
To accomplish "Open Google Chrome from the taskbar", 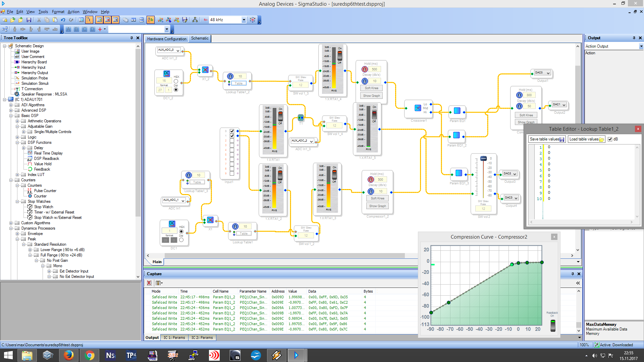I will coord(90,355).
